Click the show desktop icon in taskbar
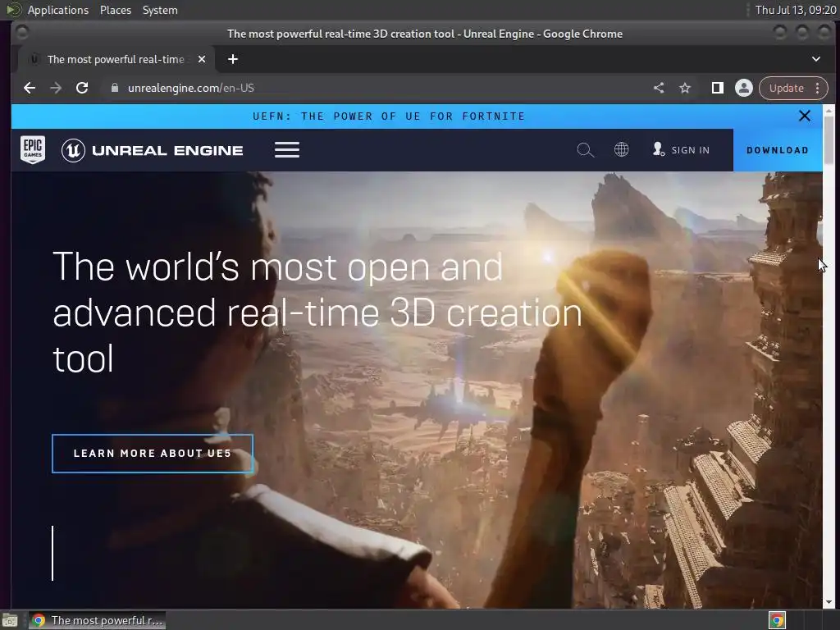The width and height of the screenshot is (840, 630). tap(10, 620)
